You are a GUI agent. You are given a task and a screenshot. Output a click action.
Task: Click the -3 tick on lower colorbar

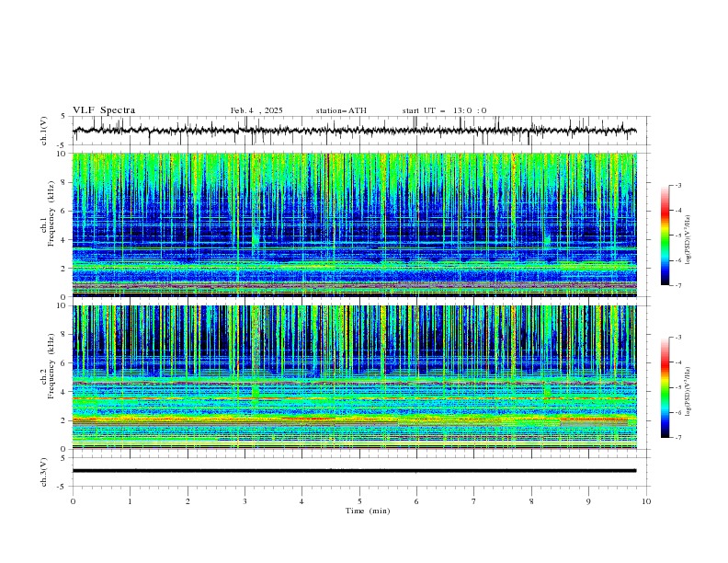(677, 339)
